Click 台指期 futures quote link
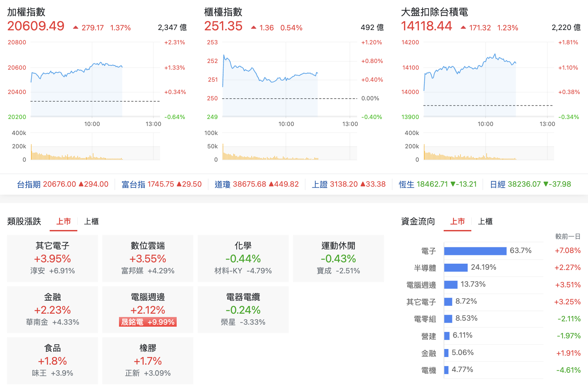588x386 pixels. point(63,184)
